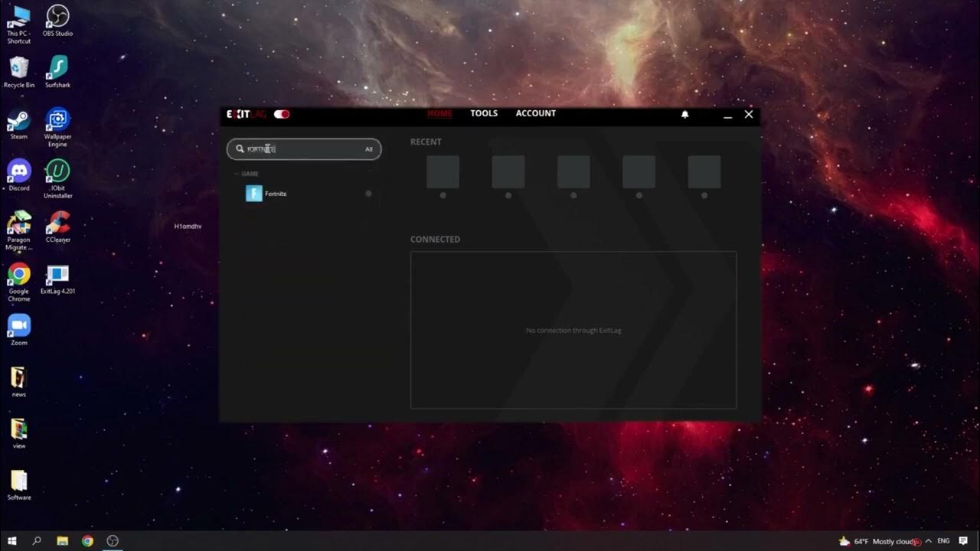Open CCleaner desktop icon

[57, 227]
